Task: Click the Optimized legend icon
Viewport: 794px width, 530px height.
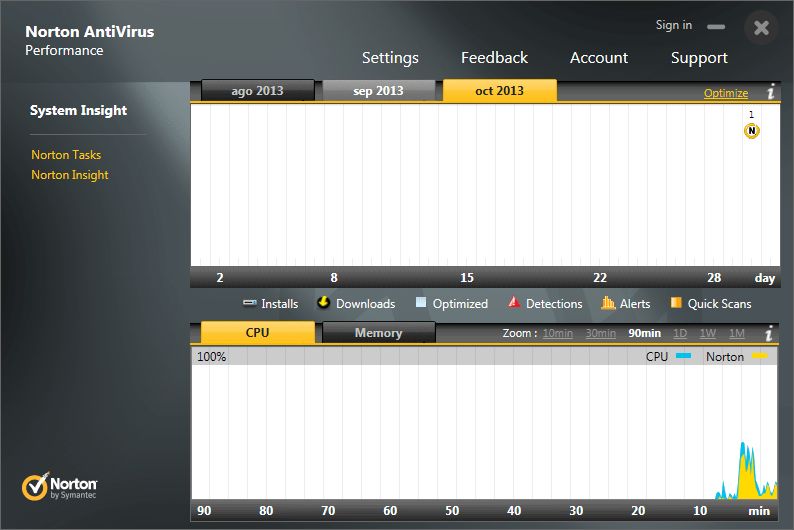Action: (x=421, y=303)
